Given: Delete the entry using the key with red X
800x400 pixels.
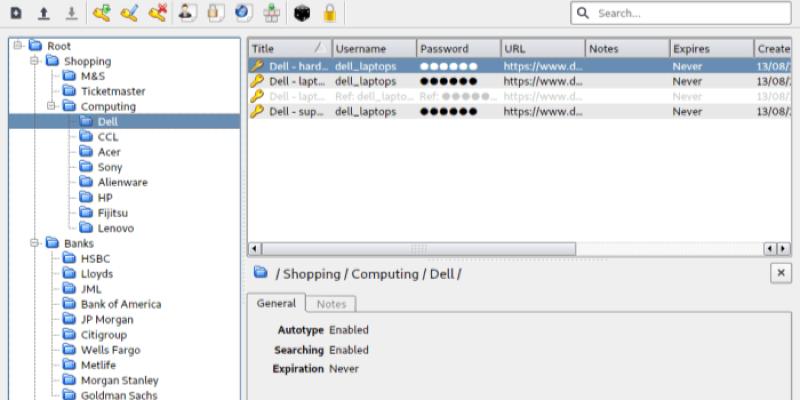Looking at the screenshot, I should 157,14.
